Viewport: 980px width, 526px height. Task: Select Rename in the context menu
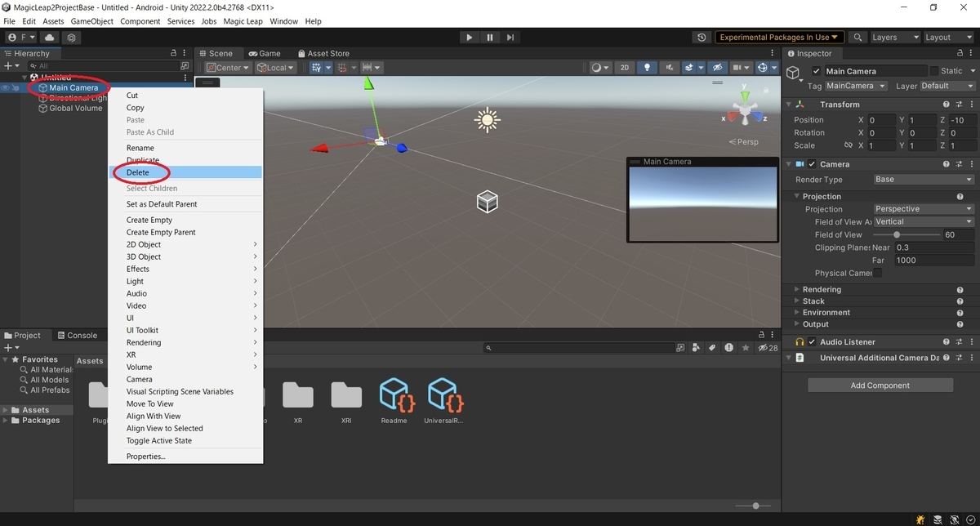185,148
